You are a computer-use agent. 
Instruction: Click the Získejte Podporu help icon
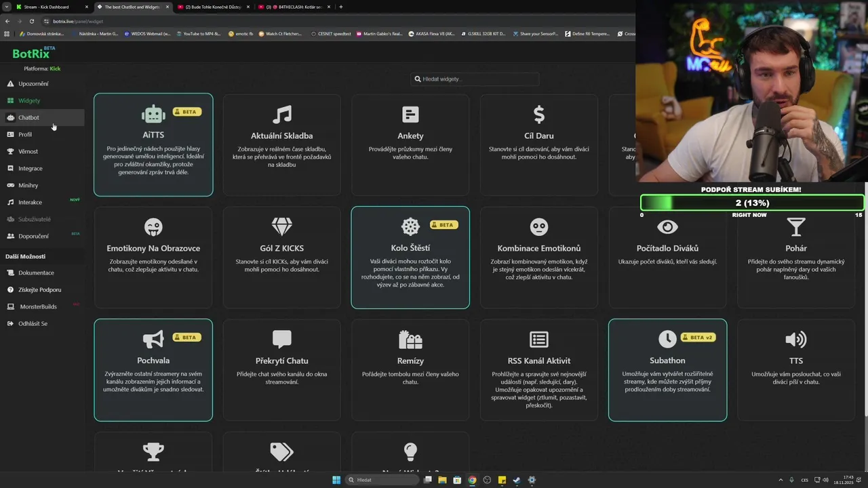pos(10,289)
